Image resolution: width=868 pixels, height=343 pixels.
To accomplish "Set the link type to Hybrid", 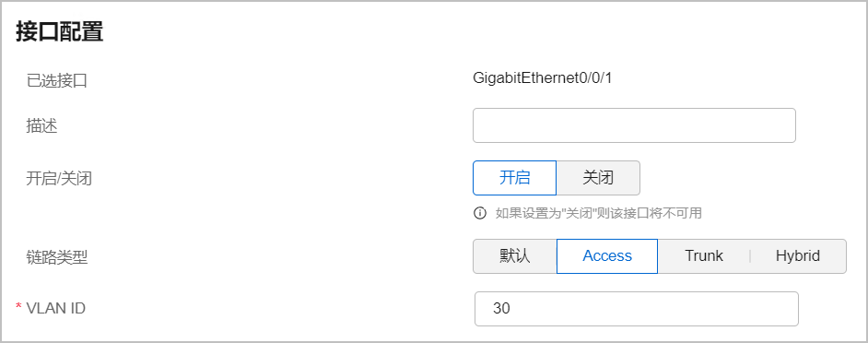I will 798,256.
